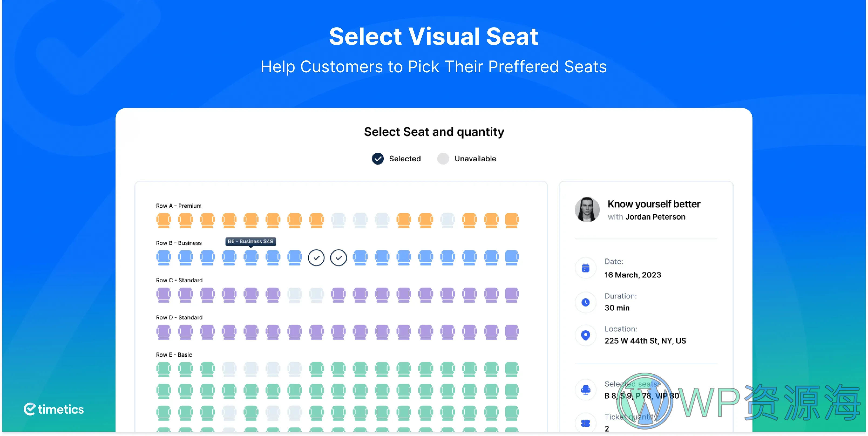Click the Jordan Peterson name text
The height and width of the screenshot is (436, 868).
[655, 217]
